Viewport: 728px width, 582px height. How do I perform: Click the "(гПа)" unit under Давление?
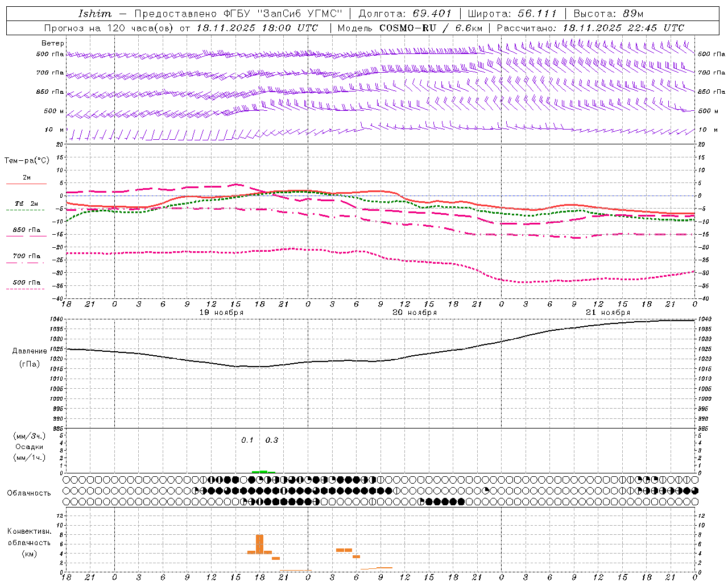coord(30,364)
